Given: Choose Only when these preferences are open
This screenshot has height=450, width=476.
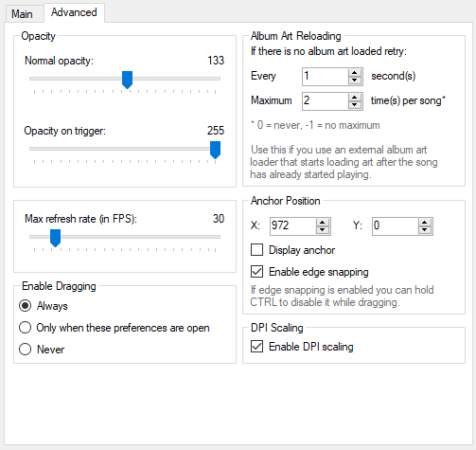Looking at the screenshot, I should click(x=25, y=328).
